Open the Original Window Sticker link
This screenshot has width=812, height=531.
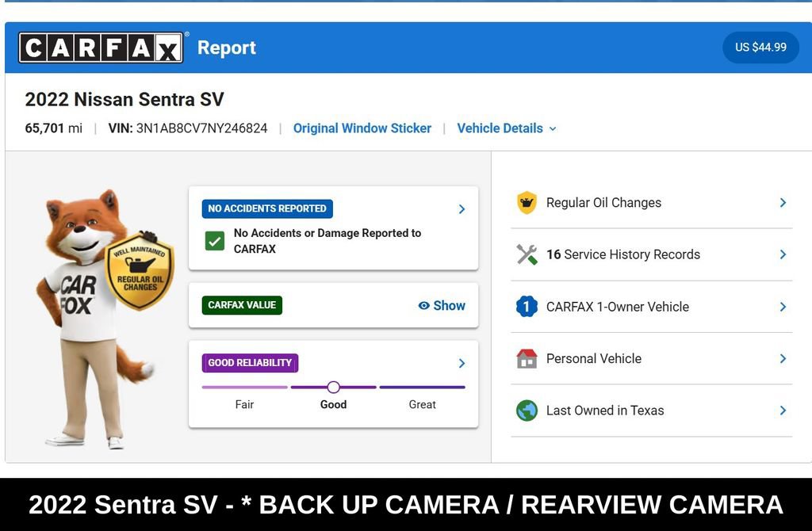(x=362, y=128)
